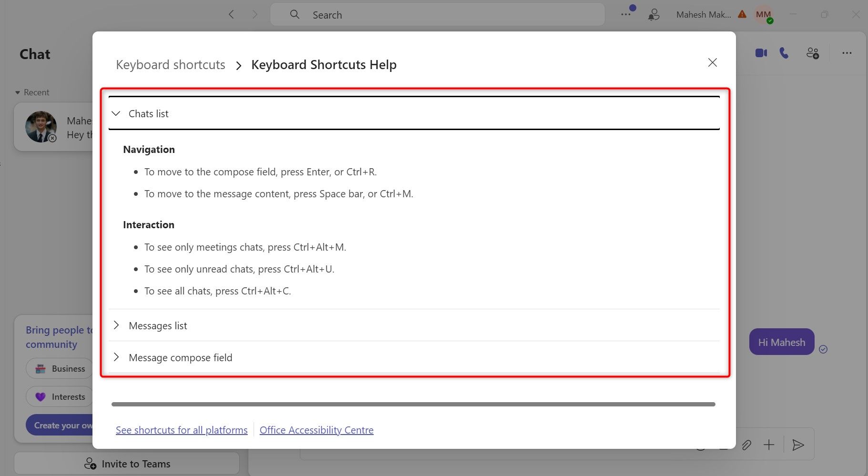The height and width of the screenshot is (476, 868).
Task: Attach a file using the paperclip icon
Action: [x=746, y=445]
